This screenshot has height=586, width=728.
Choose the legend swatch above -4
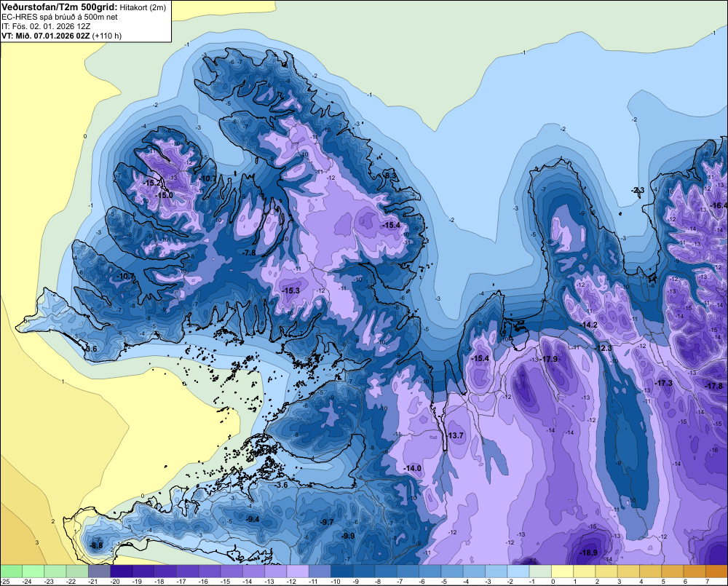coord(474,571)
